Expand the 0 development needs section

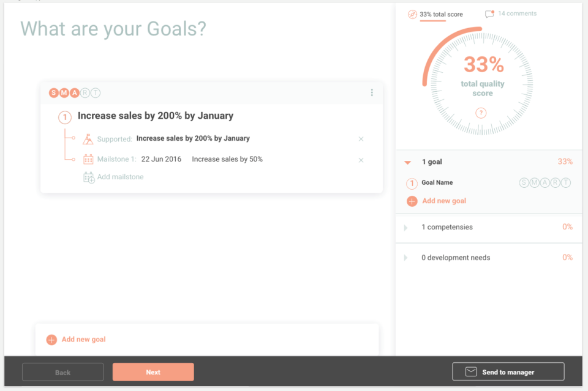click(405, 258)
